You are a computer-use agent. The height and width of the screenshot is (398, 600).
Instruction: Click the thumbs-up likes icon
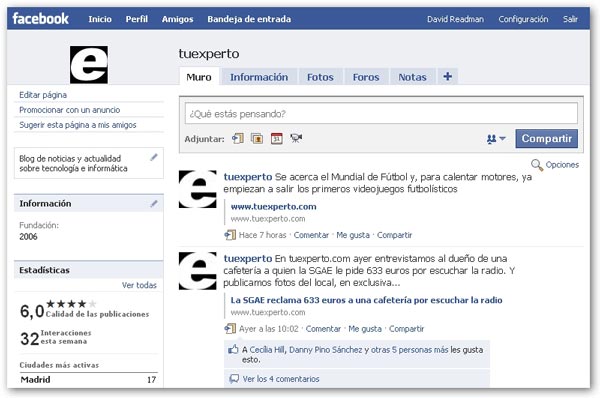[x=233, y=349]
